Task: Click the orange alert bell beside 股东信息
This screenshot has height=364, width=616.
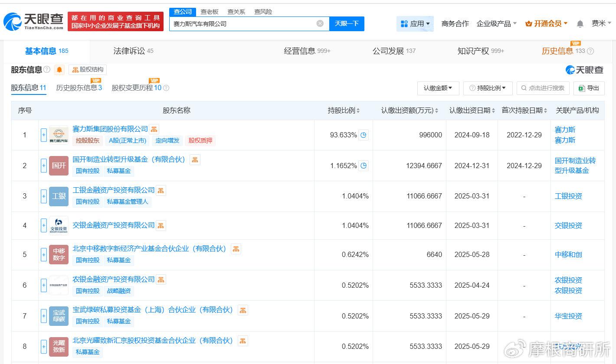Action: click(x=59, y=70)
